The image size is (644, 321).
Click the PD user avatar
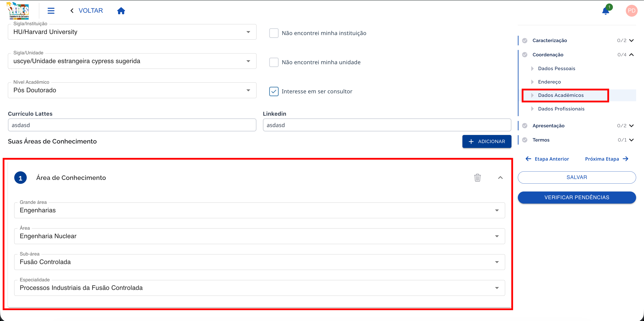tap(631, 11)
